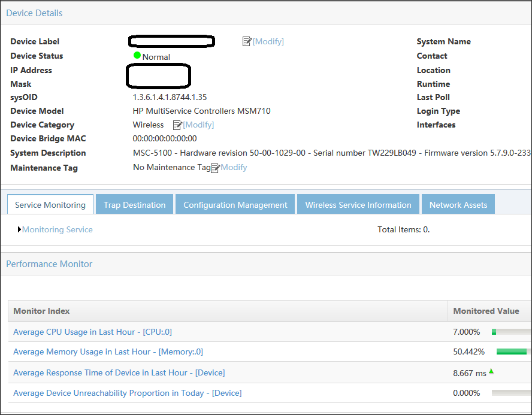Click sysOID value 1.3.6.1.4.1.8744.1.35

coord(170,97)
